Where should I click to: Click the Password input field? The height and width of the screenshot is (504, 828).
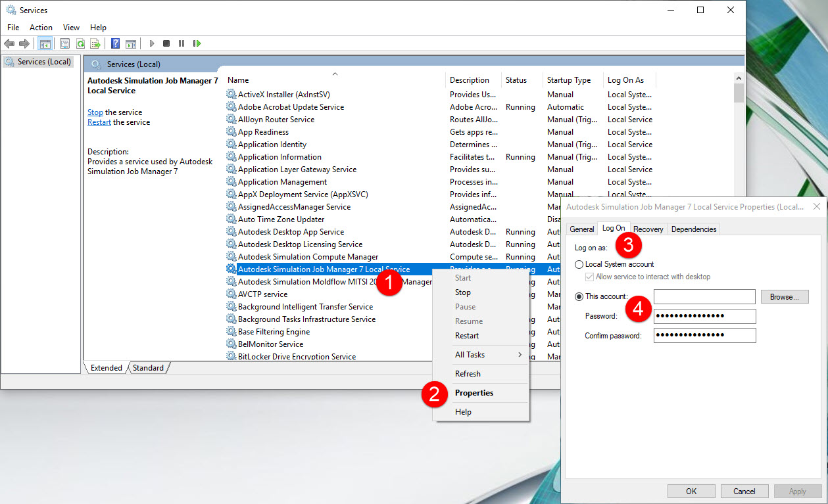pos(704,316)
